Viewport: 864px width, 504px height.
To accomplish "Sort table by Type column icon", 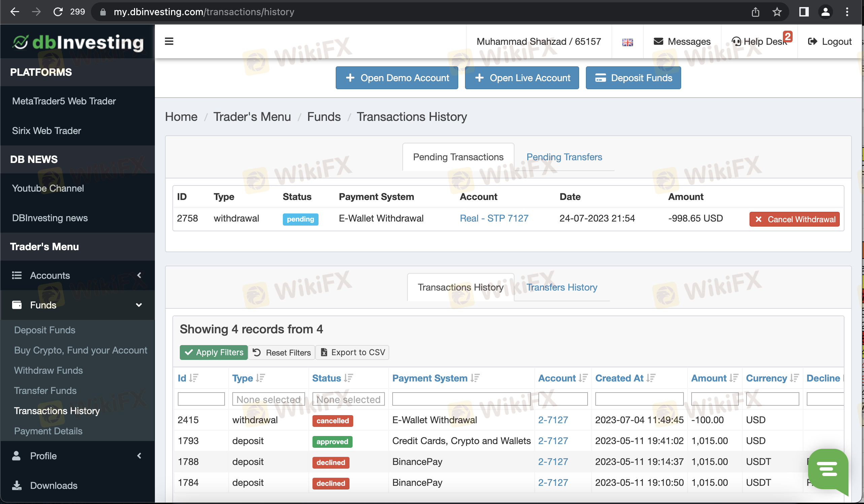I will tap(261, 378).
